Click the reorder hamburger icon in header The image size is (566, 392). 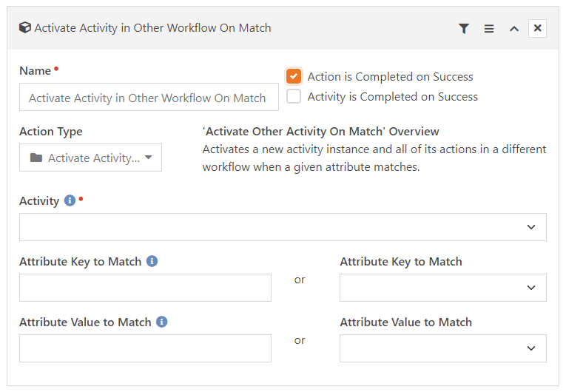click(489, 29)
